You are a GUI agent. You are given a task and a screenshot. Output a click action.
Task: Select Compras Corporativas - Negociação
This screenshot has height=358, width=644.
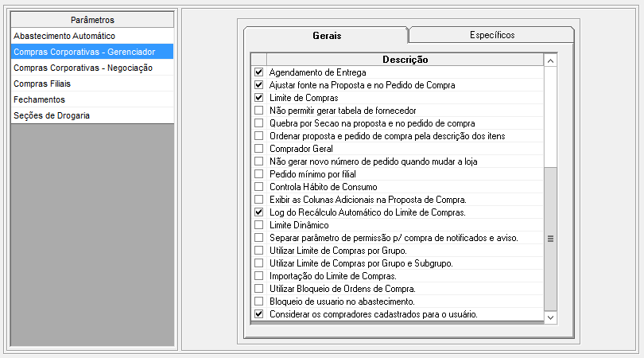pyautogui.click(x=92, y=68)
